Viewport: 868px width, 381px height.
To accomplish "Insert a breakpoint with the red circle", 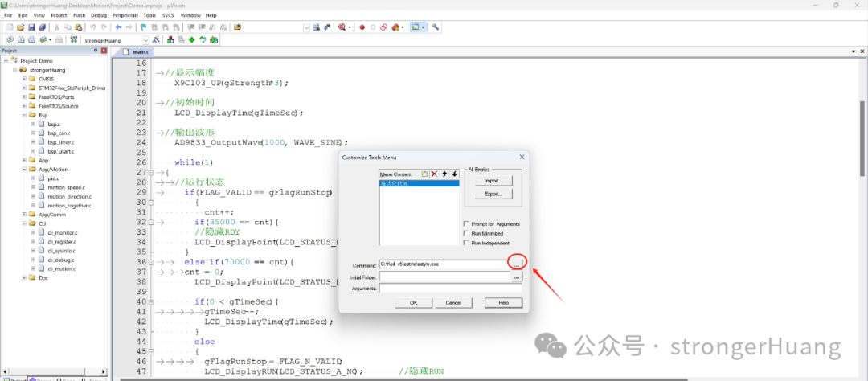I will (x=362, y=27).
